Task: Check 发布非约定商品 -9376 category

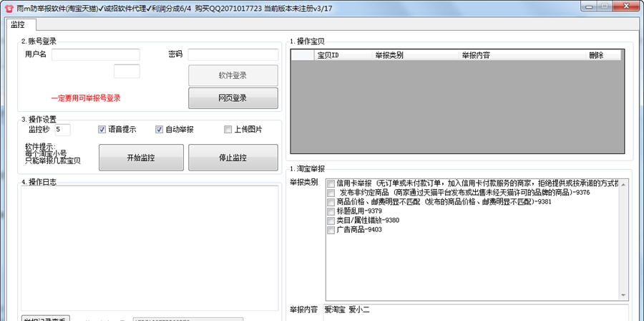Action: 331,193
